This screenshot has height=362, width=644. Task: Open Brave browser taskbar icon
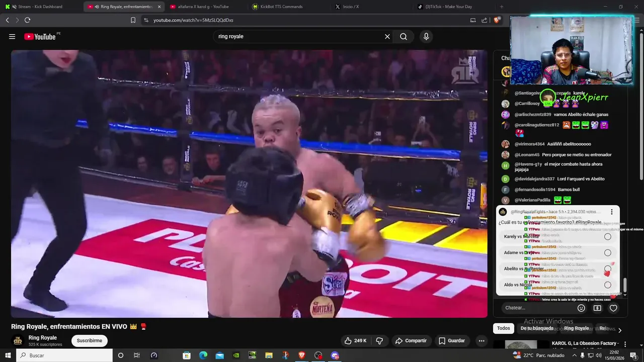302,355
